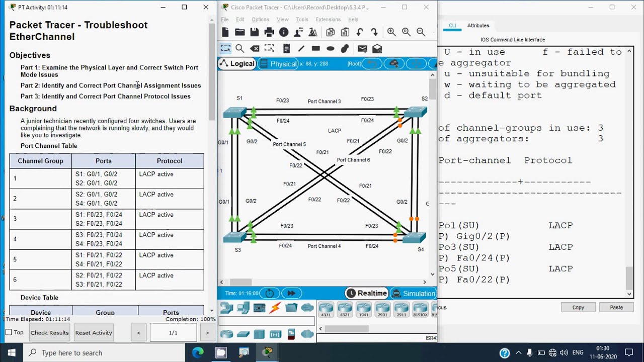The image size is (644, 362).
Task: Click switch S1 in the topology
Action: tap(235, 113)
